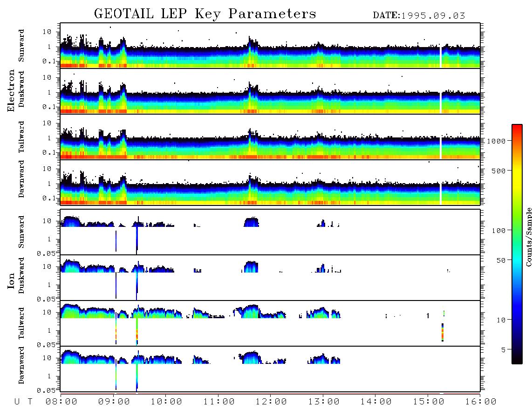Click the '09:00' time tick label

click(x=114, y=402)
